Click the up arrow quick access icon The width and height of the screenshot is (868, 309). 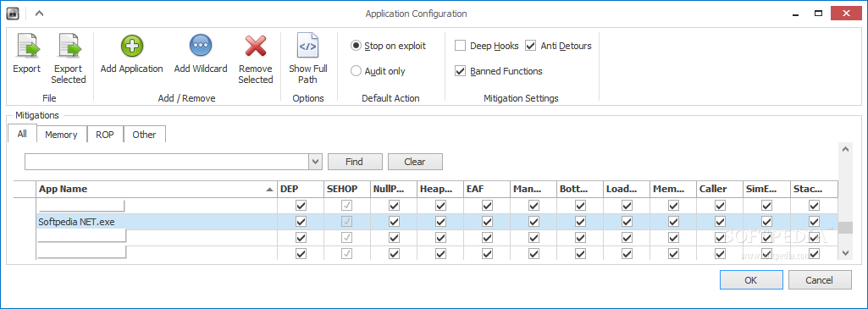pos(39,14)
